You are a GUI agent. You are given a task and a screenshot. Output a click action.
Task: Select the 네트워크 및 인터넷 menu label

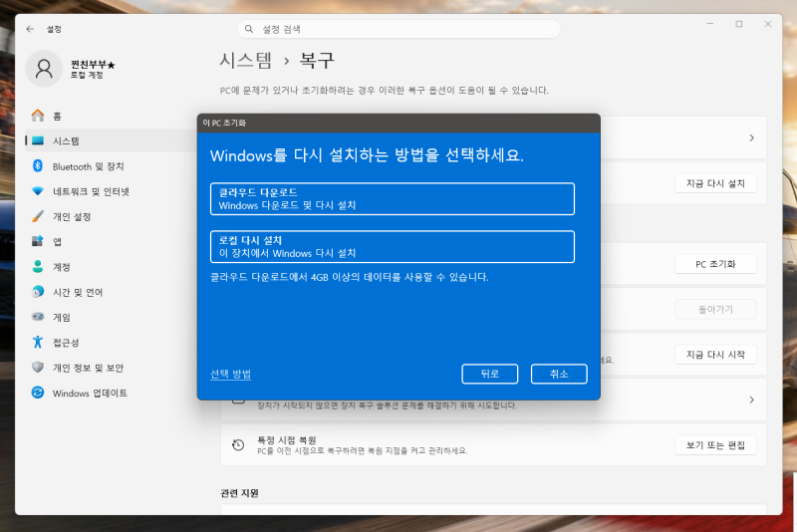(91, 191)
